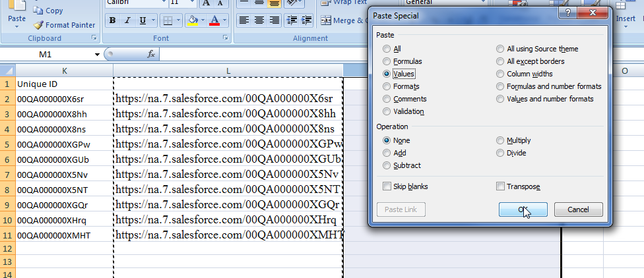Click the red font color swatch

214,21
